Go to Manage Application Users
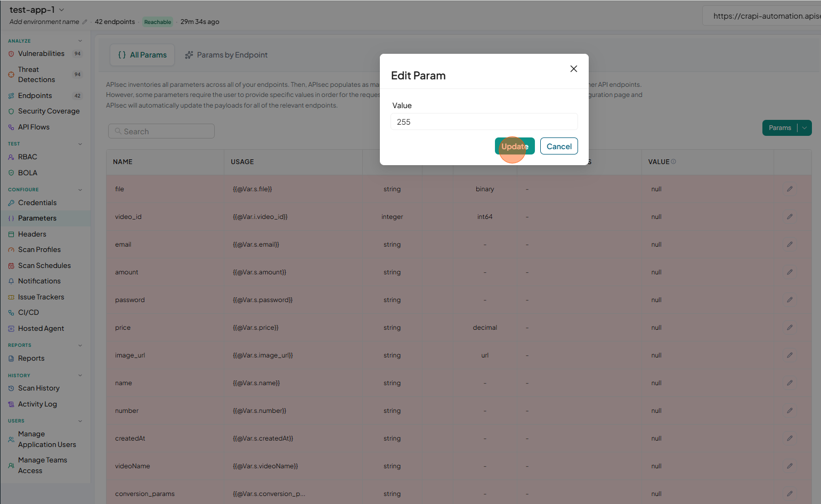Viewport: 821px width, 504px height. pyautogui.click(x=47, y=440)
